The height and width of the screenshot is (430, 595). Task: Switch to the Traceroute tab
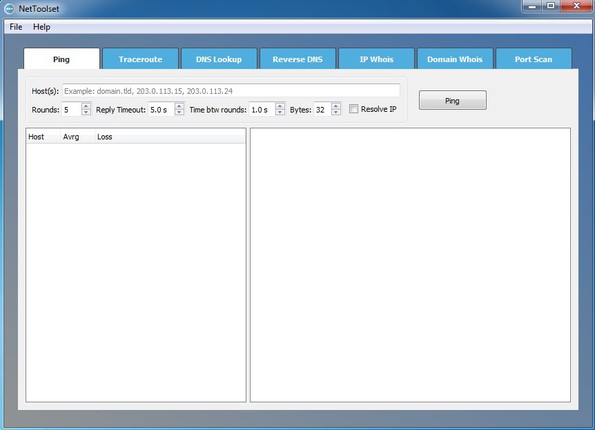(140, 59)
